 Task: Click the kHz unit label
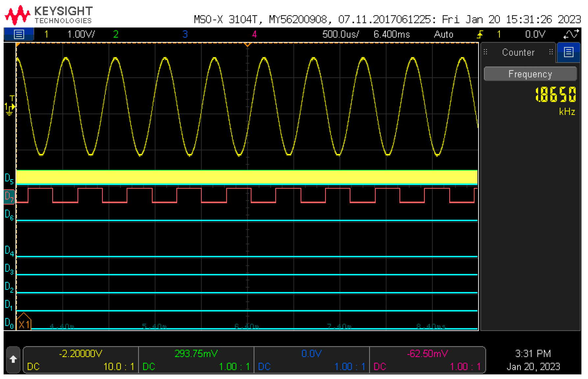[x=567, y=112]
